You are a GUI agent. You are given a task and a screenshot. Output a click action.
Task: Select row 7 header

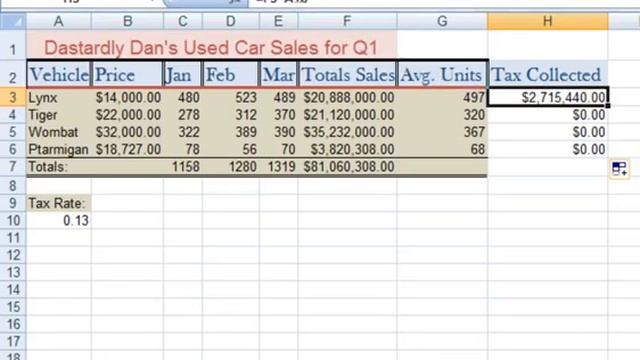pos(13,167)
